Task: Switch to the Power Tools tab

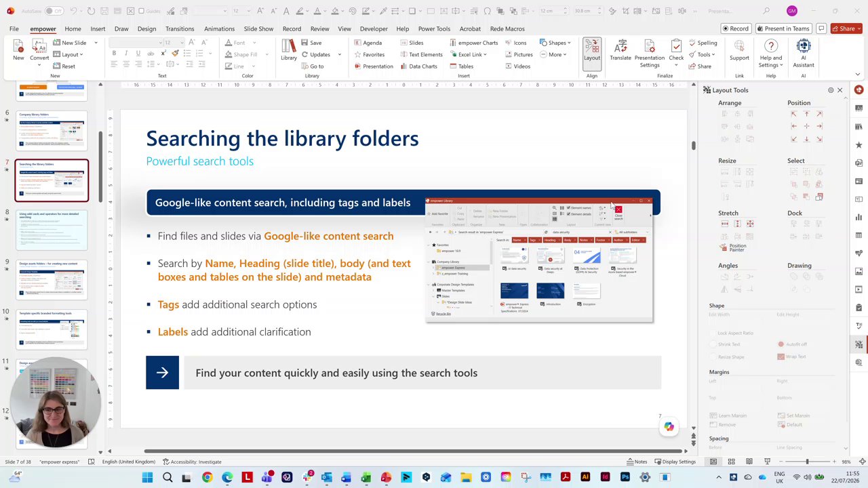Action: [434, 28]
